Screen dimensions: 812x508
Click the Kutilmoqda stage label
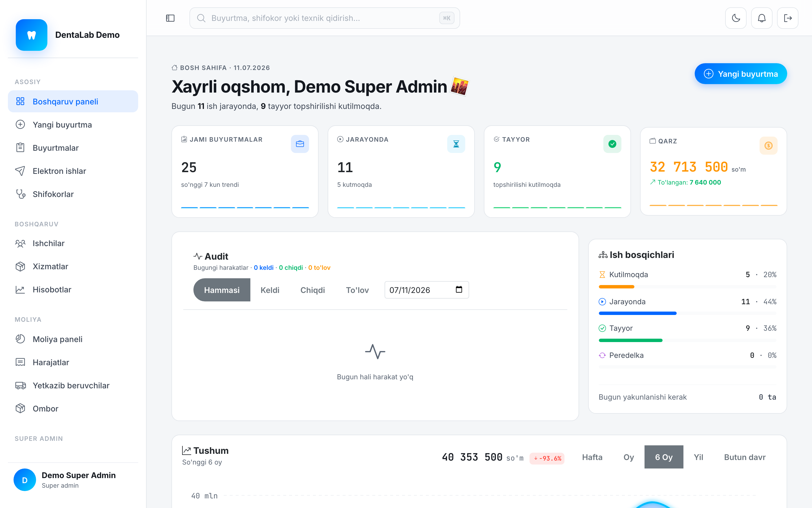[x=628, y=275]
